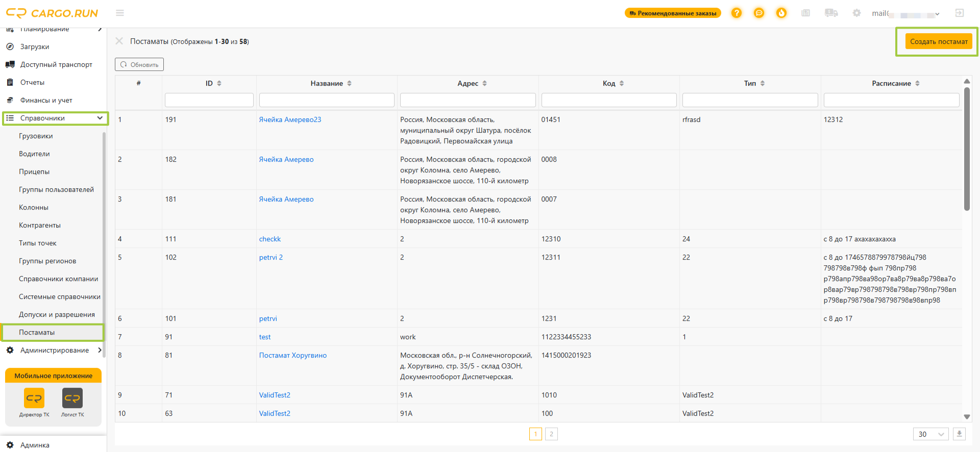Viewport: 980px width, 452px height.
Task: Click the orange flame icon
Action: pyautogui.click(x=781, y=13)
